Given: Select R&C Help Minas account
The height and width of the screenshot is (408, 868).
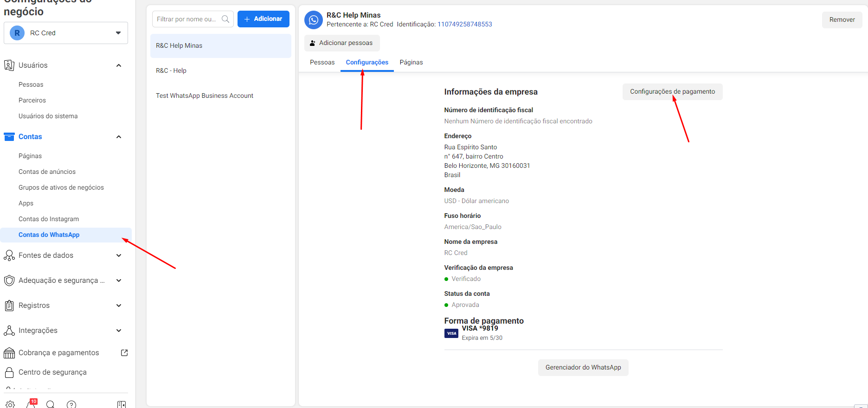Looking at the screenshot, I should [x=221, y=45].
